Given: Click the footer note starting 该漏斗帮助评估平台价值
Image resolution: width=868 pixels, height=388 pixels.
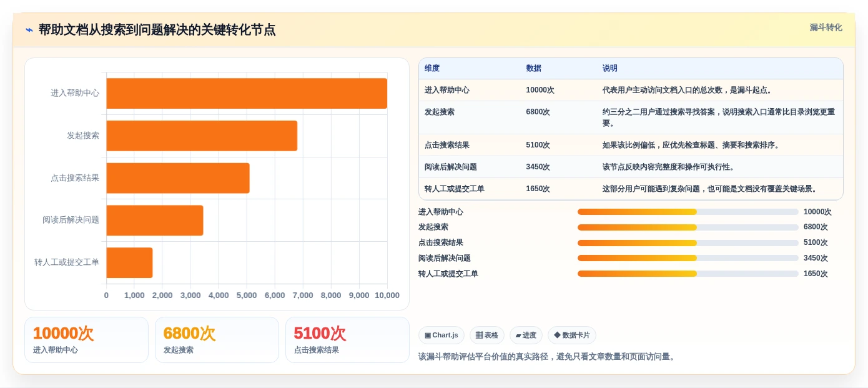Looking at the screenshot, I should 548,357.
